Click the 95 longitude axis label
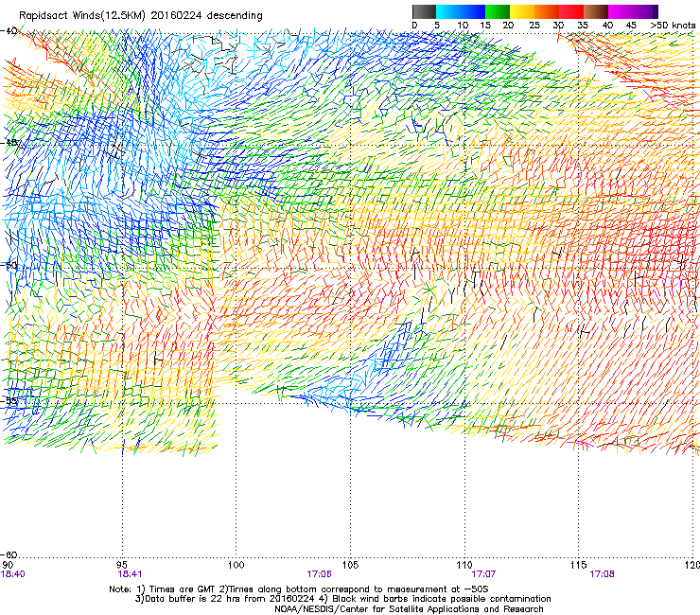The image size is (700, 615). 122,565
